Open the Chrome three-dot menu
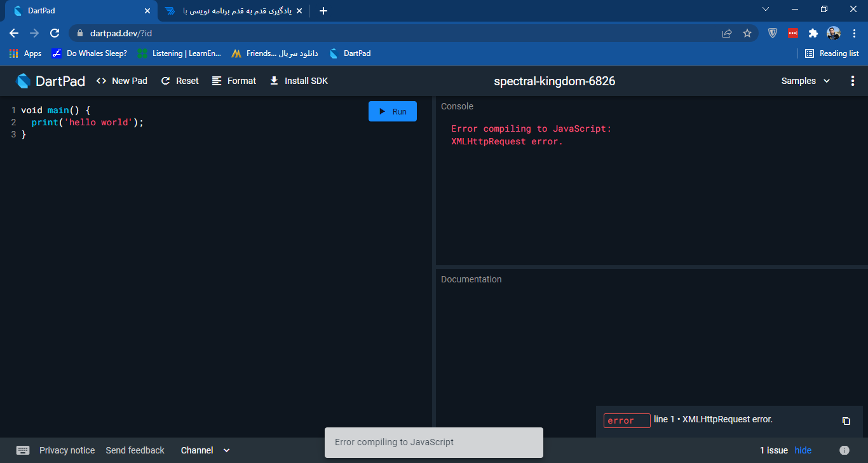 coord(854,33)
